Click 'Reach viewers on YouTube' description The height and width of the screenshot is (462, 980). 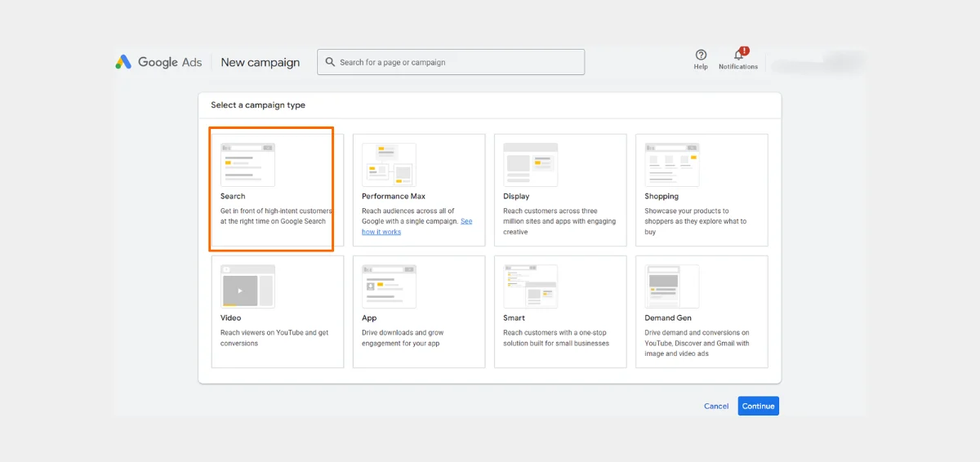pos(274,338)
